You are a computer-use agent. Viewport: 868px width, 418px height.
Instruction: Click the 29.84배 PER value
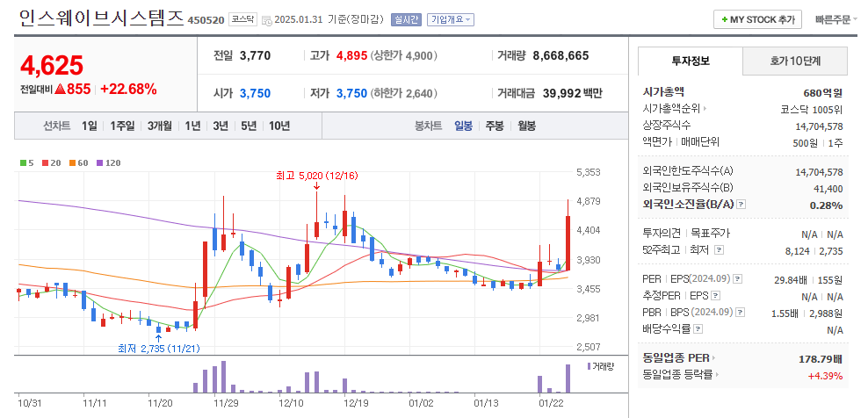[792, 279]
